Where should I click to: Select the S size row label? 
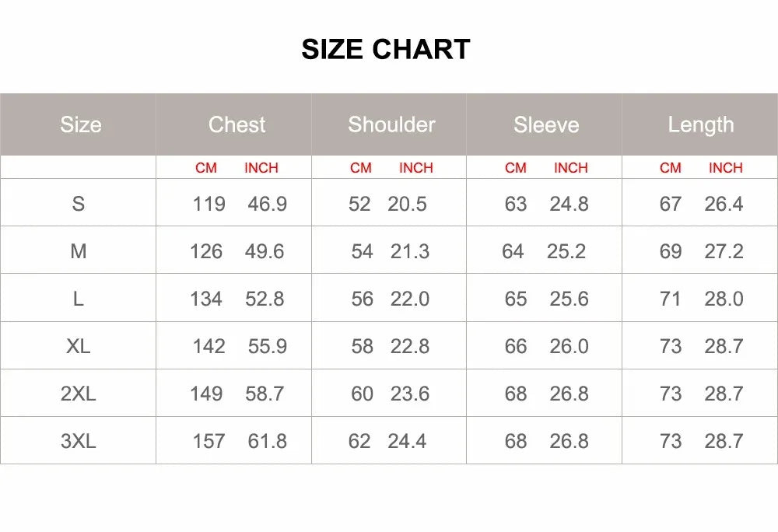pos(78,204)
